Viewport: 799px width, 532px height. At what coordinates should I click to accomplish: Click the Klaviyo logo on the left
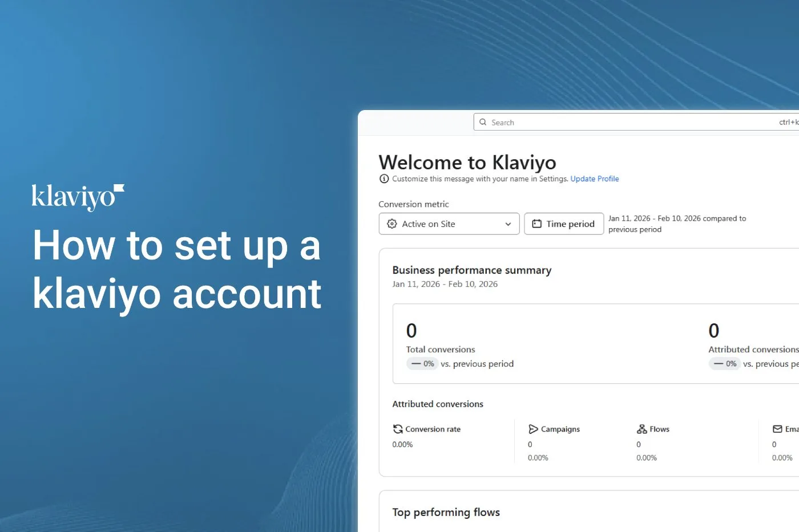[x=78, y=197]
